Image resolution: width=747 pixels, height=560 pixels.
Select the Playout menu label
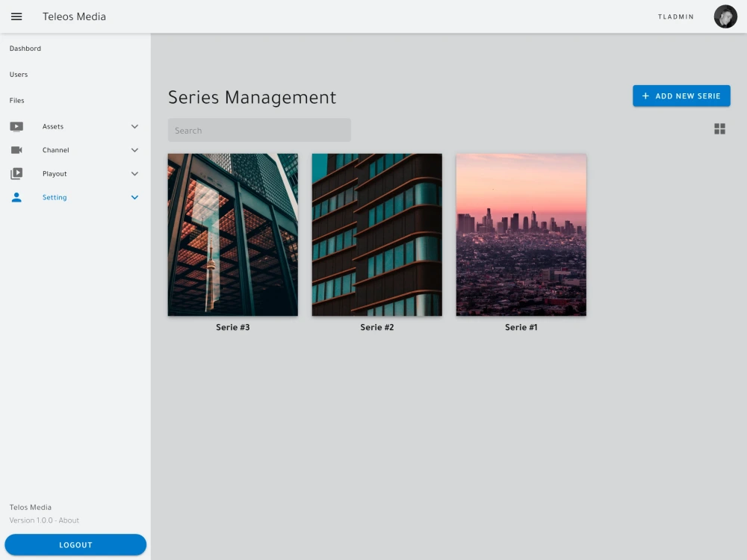pos(55,174)
